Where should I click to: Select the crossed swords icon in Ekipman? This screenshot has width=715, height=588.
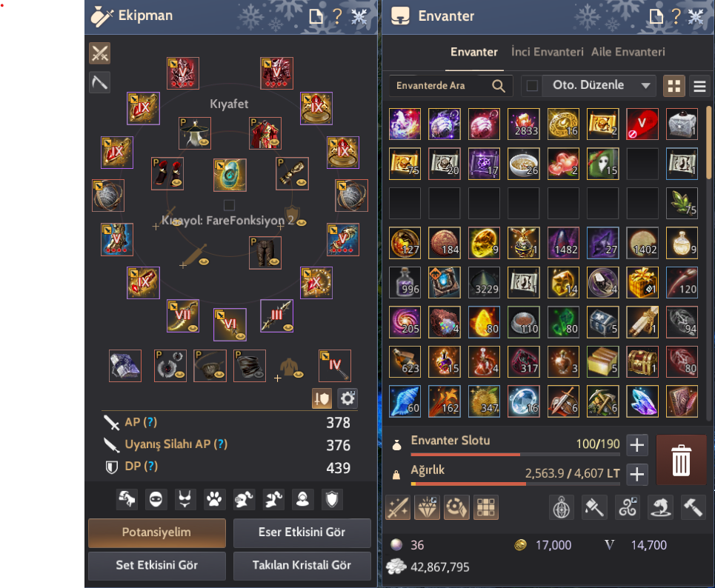(x=100, y=53)
